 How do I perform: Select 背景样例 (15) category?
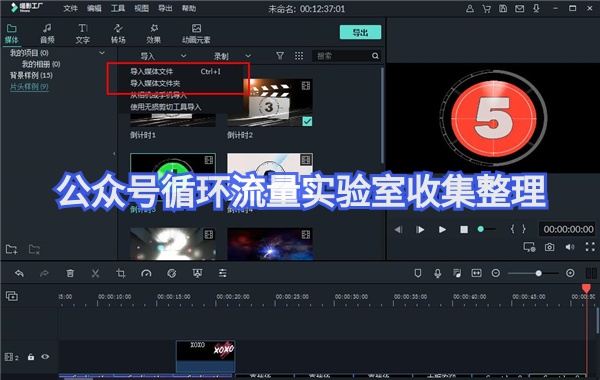point(31,75)
